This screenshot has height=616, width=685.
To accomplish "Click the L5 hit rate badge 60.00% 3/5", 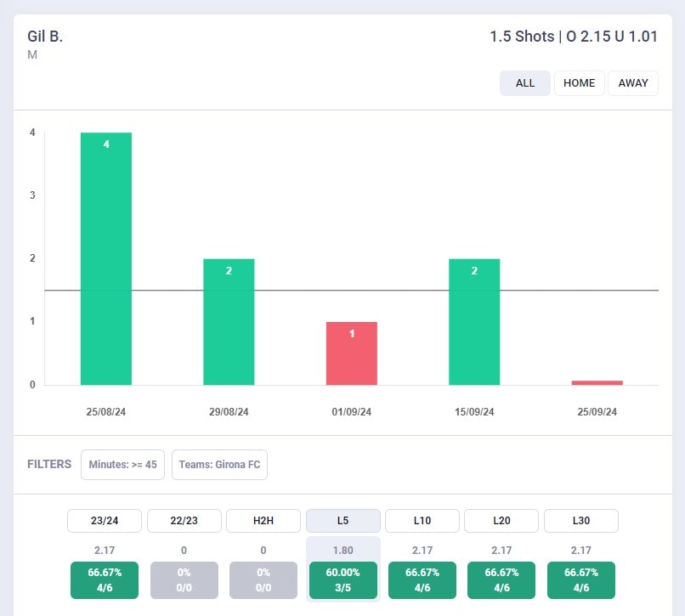I will click(x=343, y=580).
